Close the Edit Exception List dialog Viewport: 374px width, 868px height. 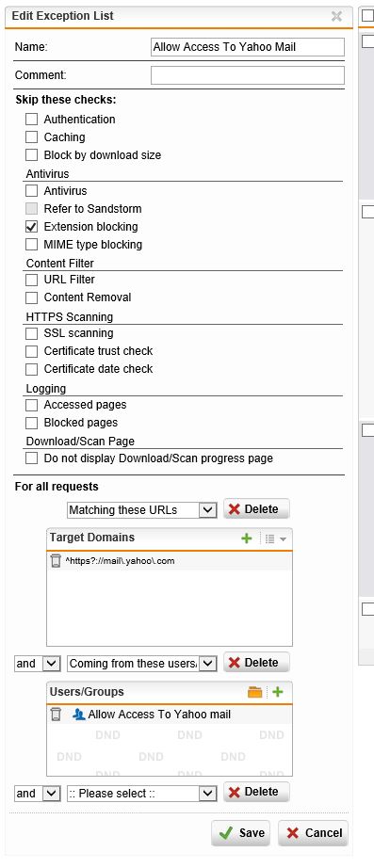click(x=336, y=16)
